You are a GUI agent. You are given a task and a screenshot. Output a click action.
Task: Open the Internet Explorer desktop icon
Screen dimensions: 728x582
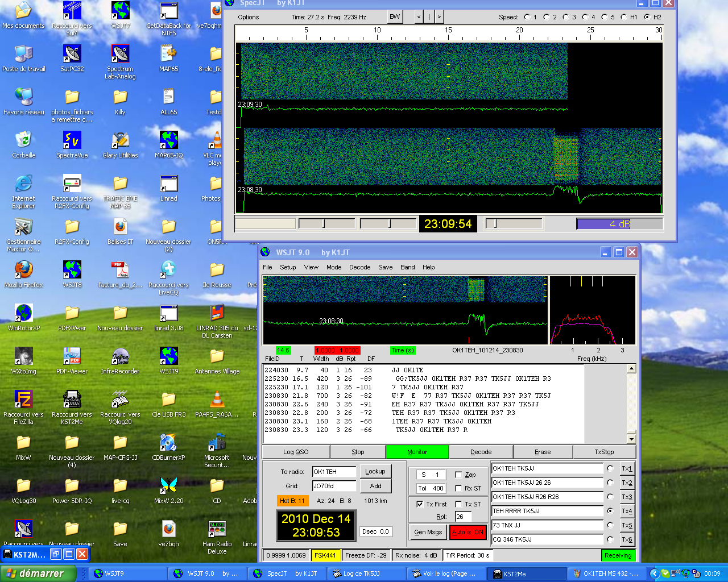tap(23, 192)
